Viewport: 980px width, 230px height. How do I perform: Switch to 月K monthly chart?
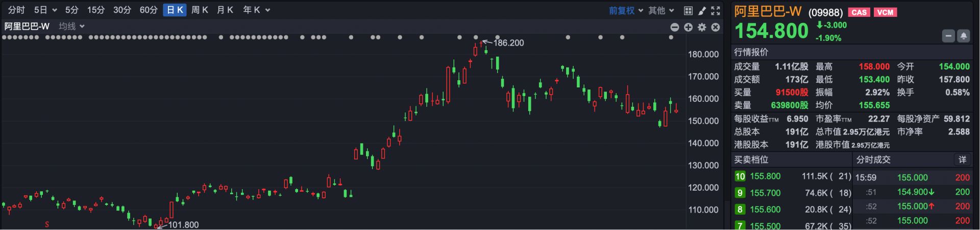pos(225,10)
